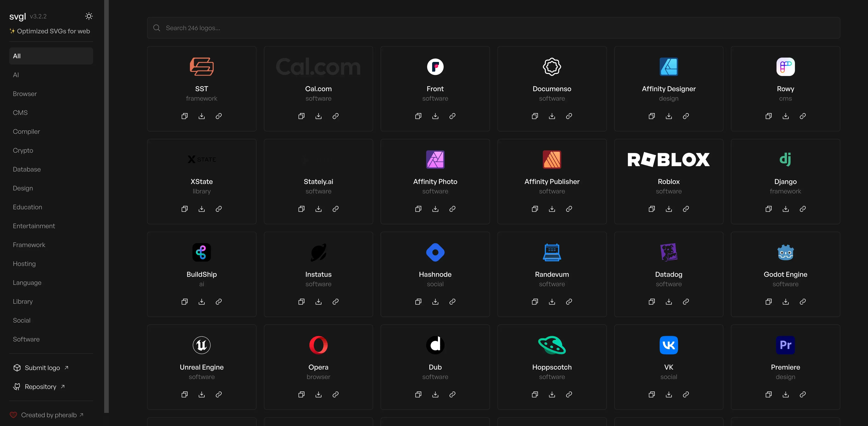Copy the Premiere logo SVG
This screenshot has width=868, height=426.
(769, 394)
